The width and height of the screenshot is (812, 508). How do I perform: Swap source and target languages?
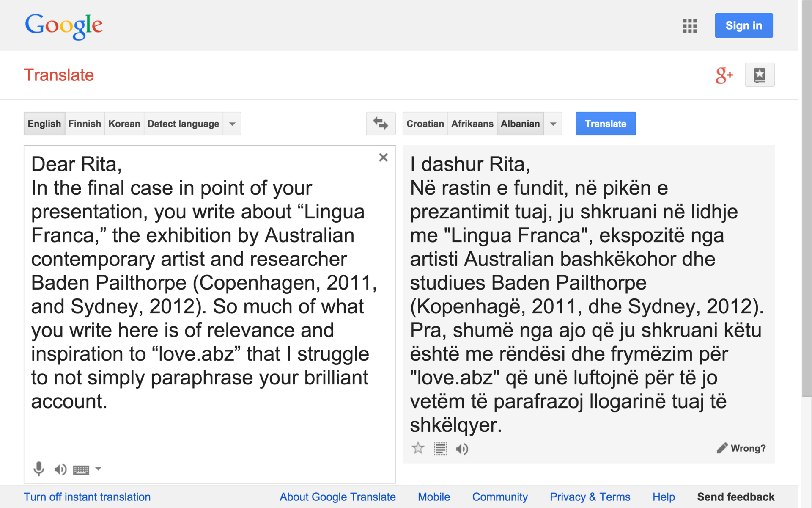point(381,124)
